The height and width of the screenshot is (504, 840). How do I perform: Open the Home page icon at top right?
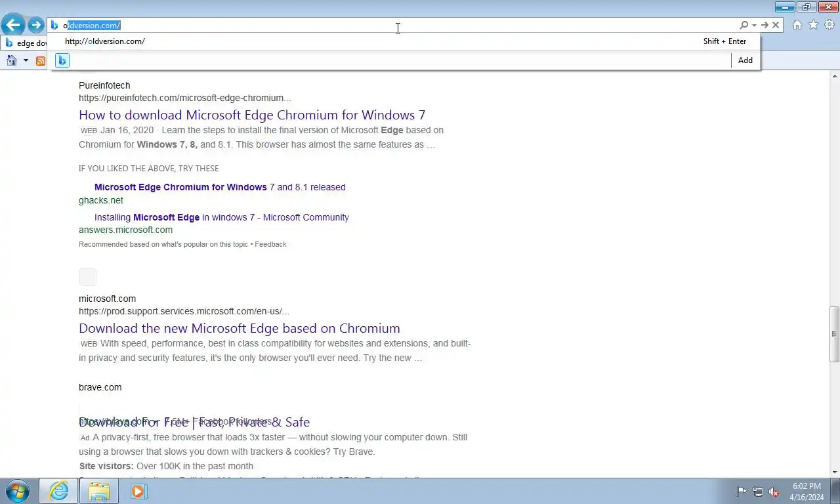[797, 25]
